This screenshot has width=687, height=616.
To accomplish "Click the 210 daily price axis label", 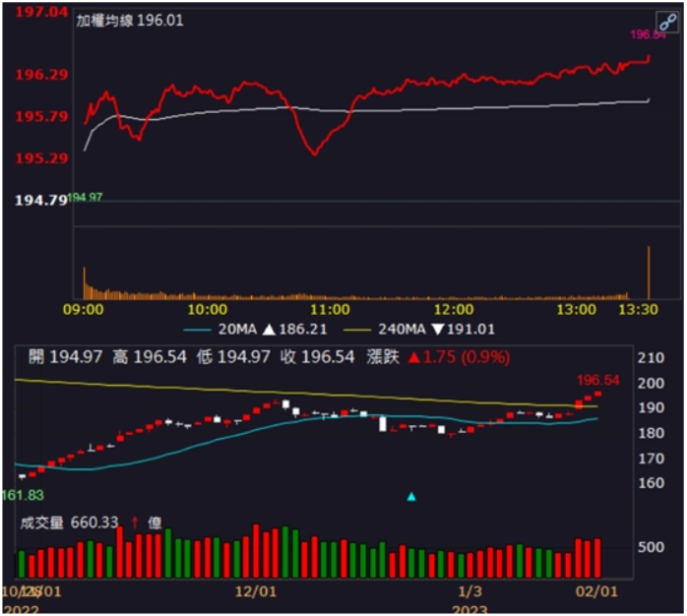I will 651,358.
